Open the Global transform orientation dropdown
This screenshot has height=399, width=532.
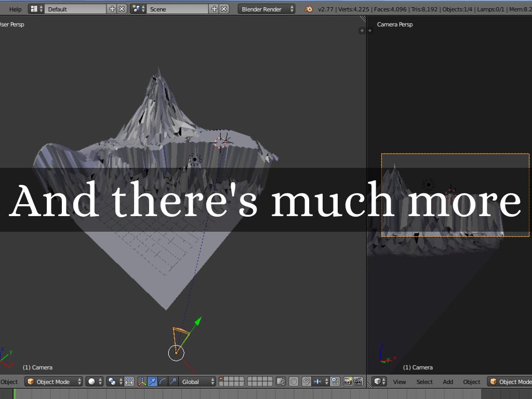click(x=197, y=382)
